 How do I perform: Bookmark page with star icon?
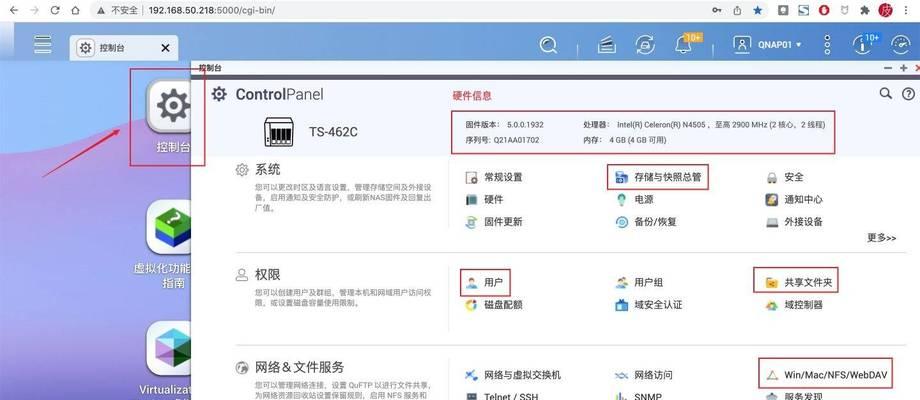(758, 10)
